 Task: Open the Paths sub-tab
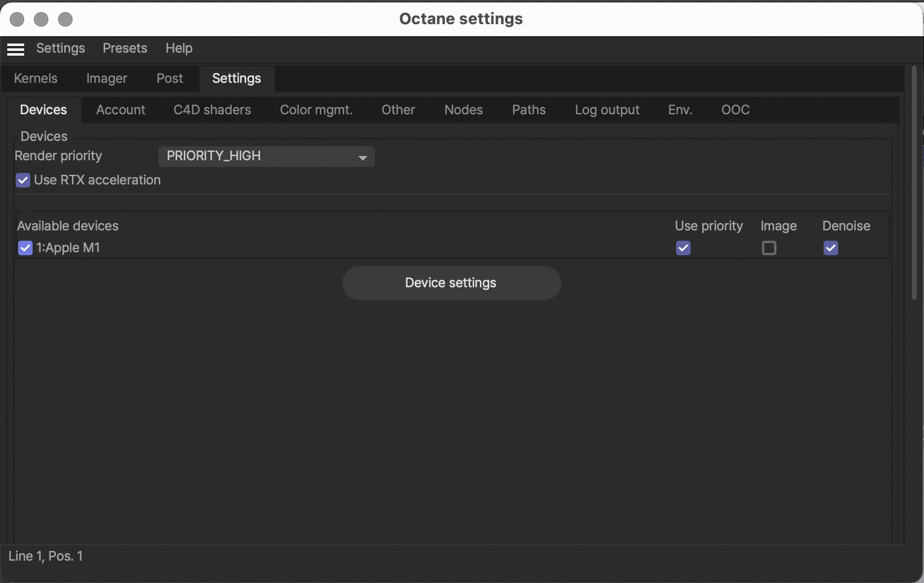coord(529,110)
